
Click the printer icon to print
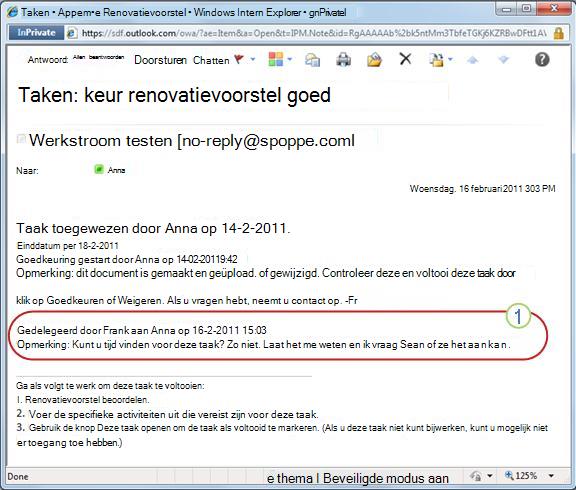(x=343, y=60)
